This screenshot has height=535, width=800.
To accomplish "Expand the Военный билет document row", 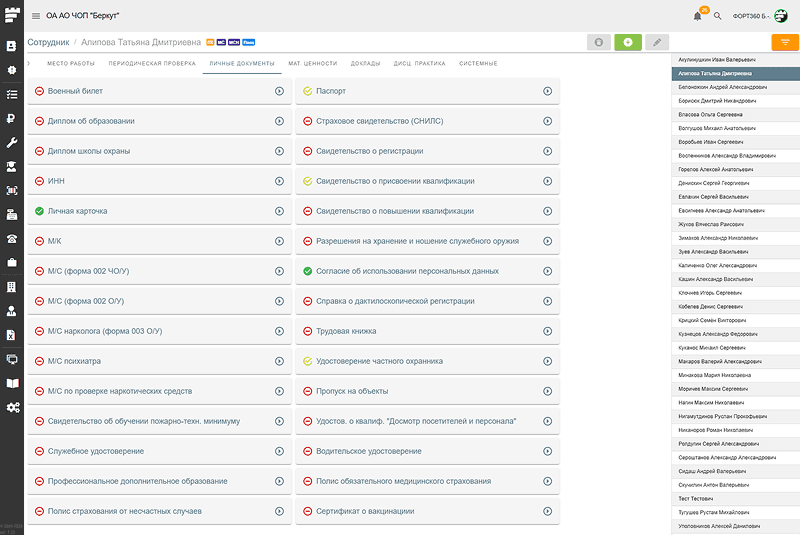I will [279, 91].
